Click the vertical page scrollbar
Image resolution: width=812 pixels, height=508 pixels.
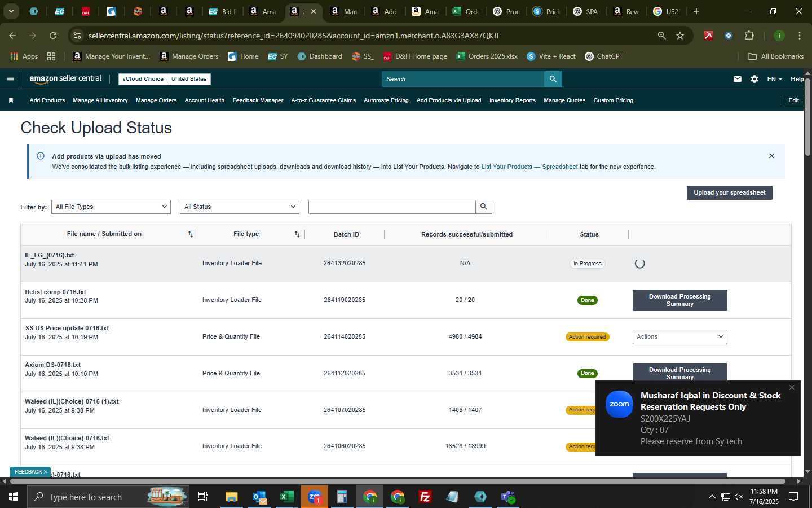807,117
